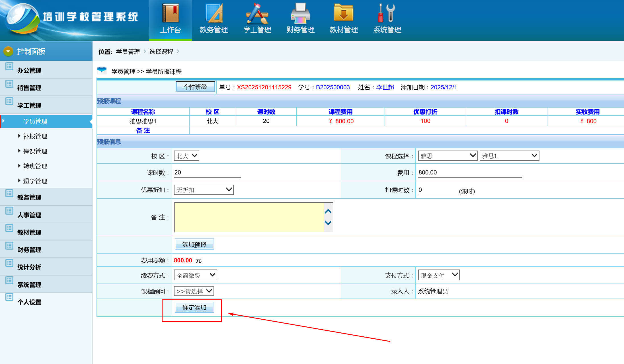
Task: Select a 课程顾问 from the dropdown
Action: coord(194,291)
